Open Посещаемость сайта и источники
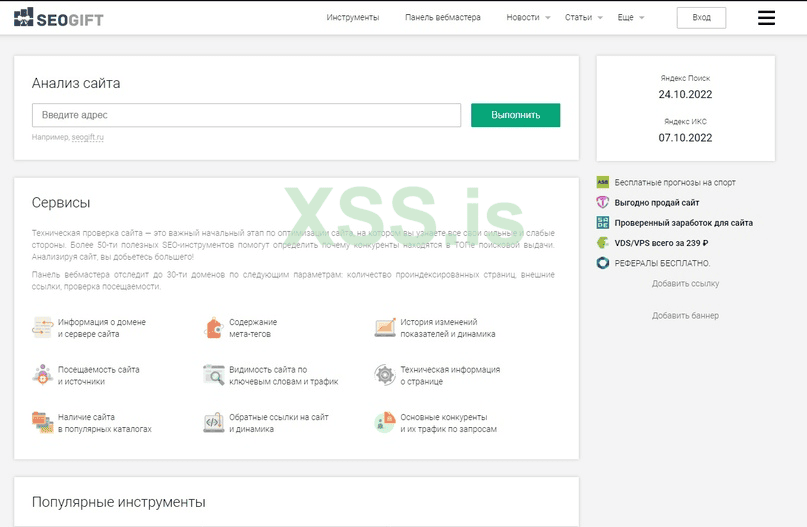Image resolution: width=807 pixels, height=527 pixels. [98, 375]
